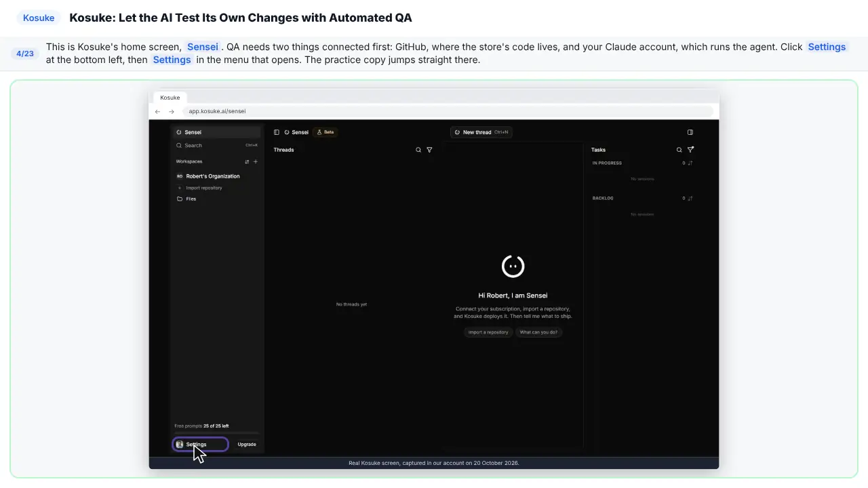Open the Sensei item in the sidebar
The height and width of the screenshot is (488, 868).
(217, 132)
